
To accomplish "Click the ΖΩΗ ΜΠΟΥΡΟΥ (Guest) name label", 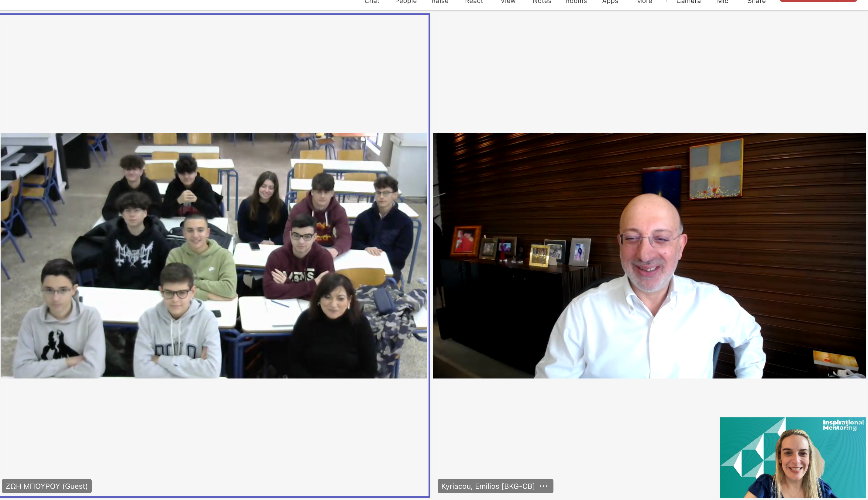I will pos(47,486).
